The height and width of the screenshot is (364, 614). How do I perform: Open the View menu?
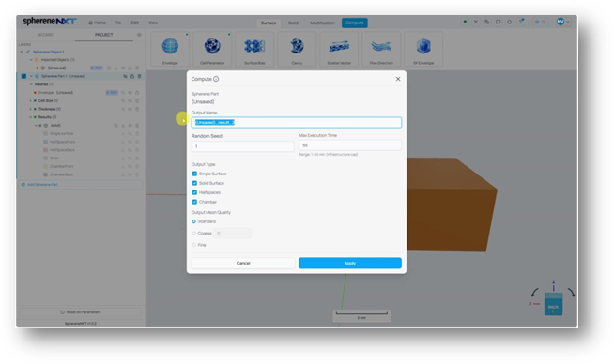pyautogui.click(x=153, y=23)
